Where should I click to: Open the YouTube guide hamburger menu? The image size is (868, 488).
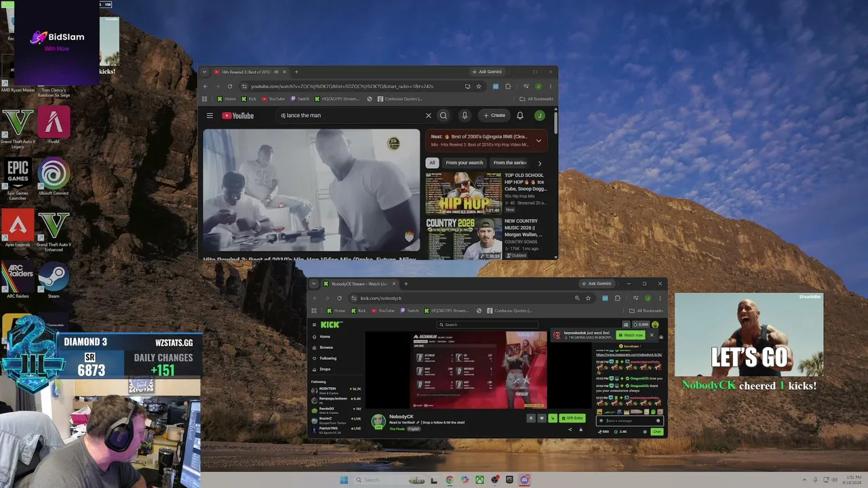[x=210, y=116]
